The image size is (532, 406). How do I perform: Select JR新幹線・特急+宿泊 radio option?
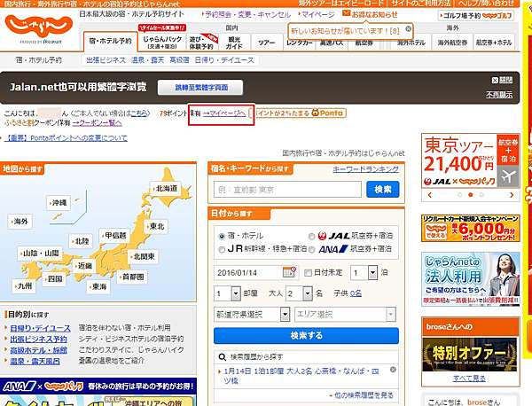[x=222, y=250]
